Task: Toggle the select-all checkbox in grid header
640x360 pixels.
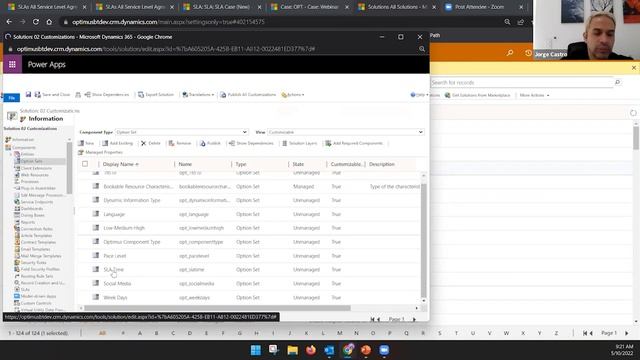Action: [85, 164]
